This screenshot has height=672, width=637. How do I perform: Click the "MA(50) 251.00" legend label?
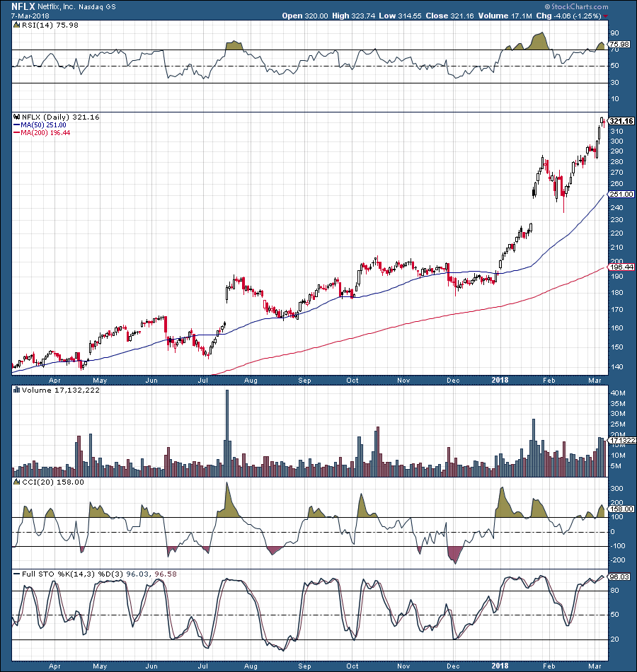pos(43,125)
